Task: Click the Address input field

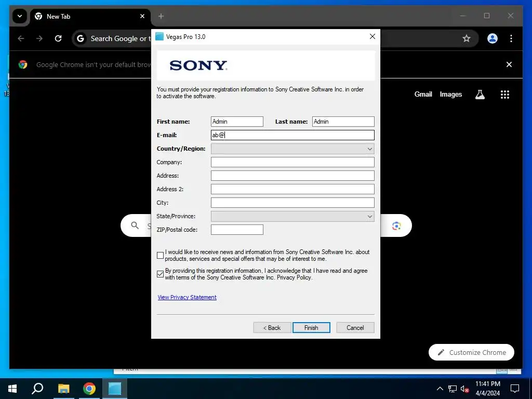Action: (x=292, y=176)
